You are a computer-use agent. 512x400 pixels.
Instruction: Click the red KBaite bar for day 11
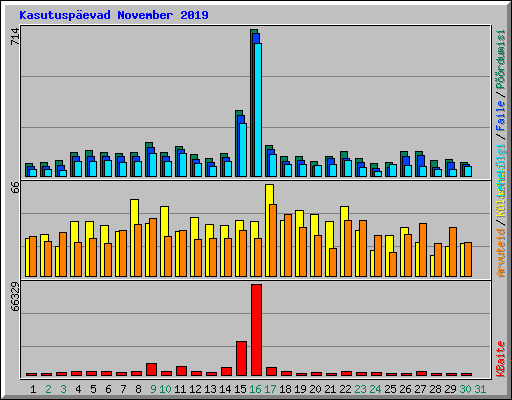[x=181, y=371]
